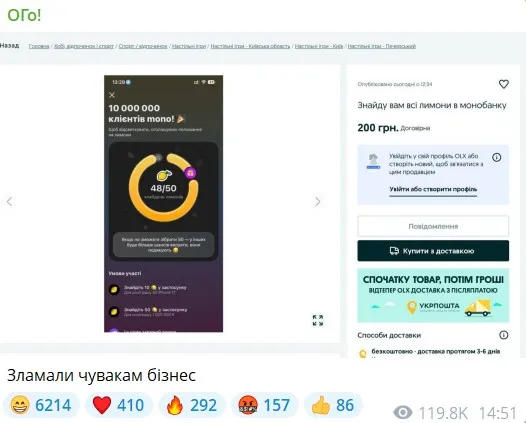Open info icon in OLX profile notice

click(496, 157)
